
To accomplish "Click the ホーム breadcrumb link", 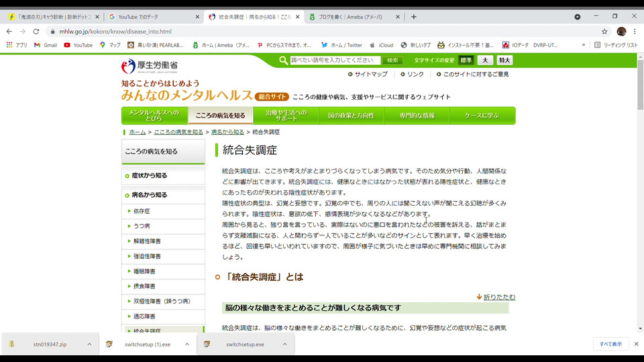I will [137, 132].
